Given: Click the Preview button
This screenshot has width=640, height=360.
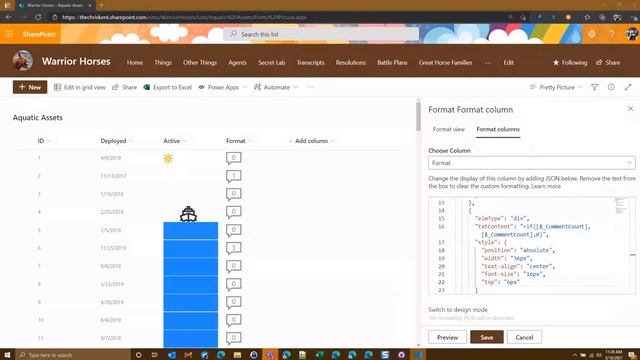Looking at the screenshot, I should (x=447, y=337).
